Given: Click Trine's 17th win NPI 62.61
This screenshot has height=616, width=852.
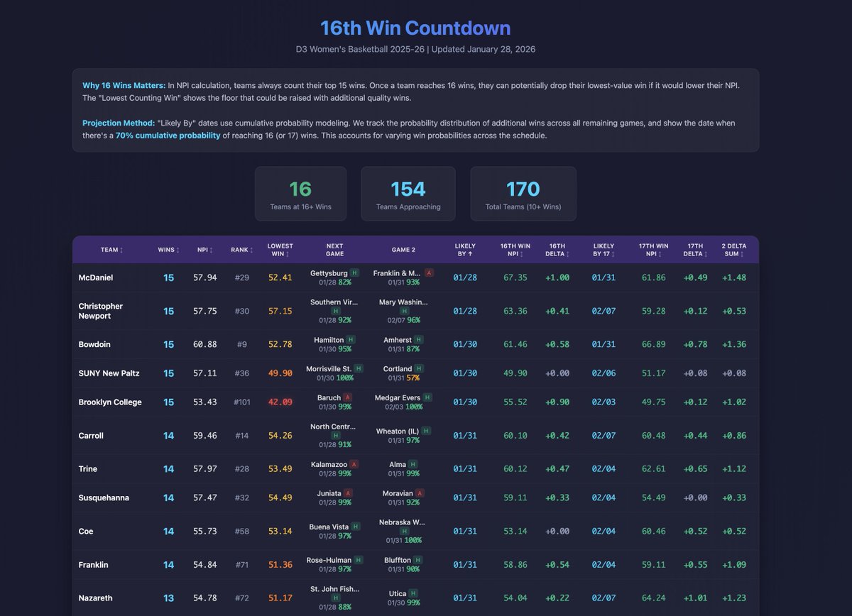Looking at the screenshot, I should pyautogui.click(x=653, y=468).
